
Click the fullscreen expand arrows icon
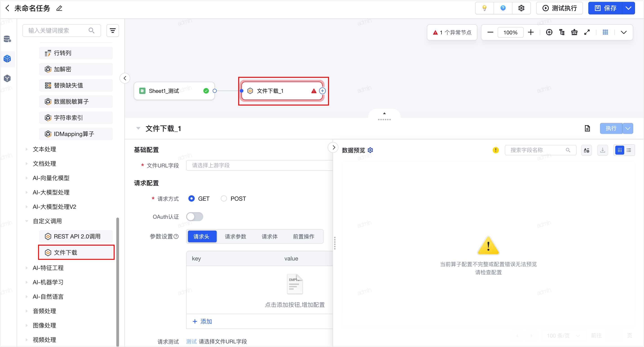(x=587, y=32)
